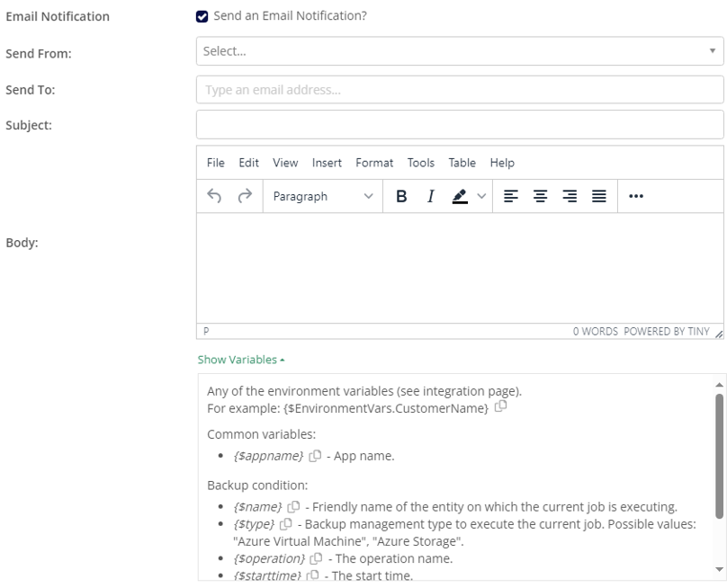
Task: Apply the highlight color swatch
Action: pyautogui.click(x=460, y=196)
